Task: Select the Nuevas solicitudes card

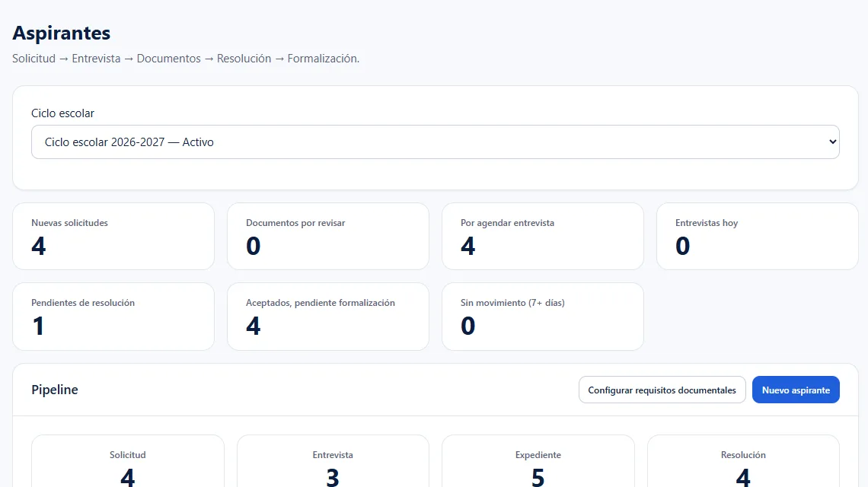Action: [x=113, y=237]
